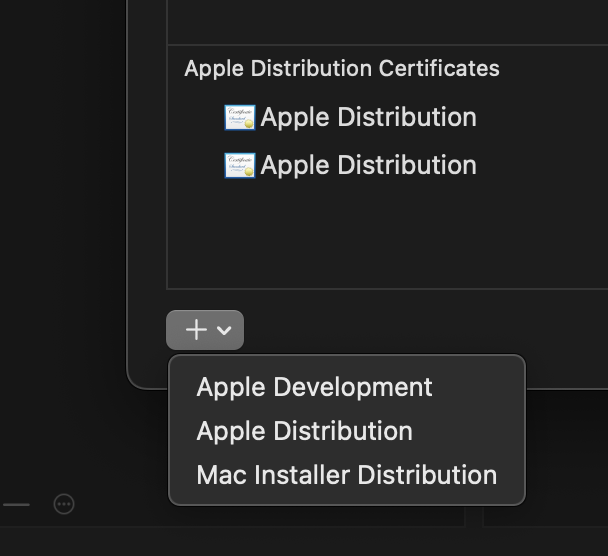Click the minus remove button
Screen dimensions: 608x556
coord(16,504)
